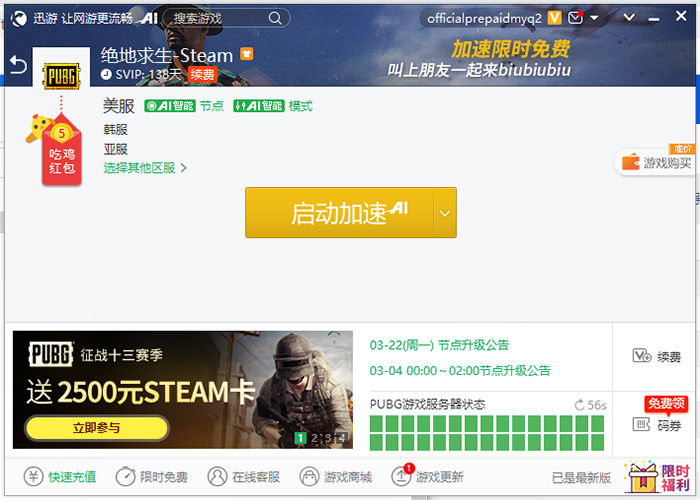Click the 启动加速 start button

click(x=339, y=212)
